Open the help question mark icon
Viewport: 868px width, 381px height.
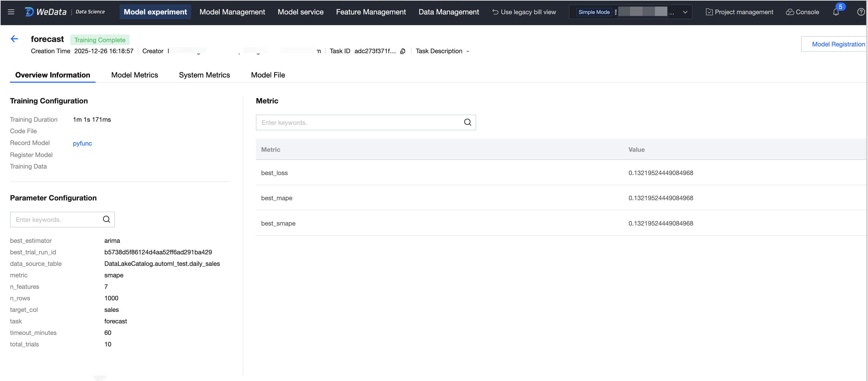[860, 12]
